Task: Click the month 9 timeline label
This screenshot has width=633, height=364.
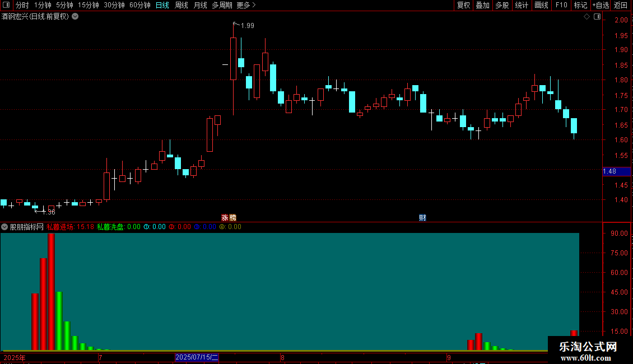Action: [449, 357]
